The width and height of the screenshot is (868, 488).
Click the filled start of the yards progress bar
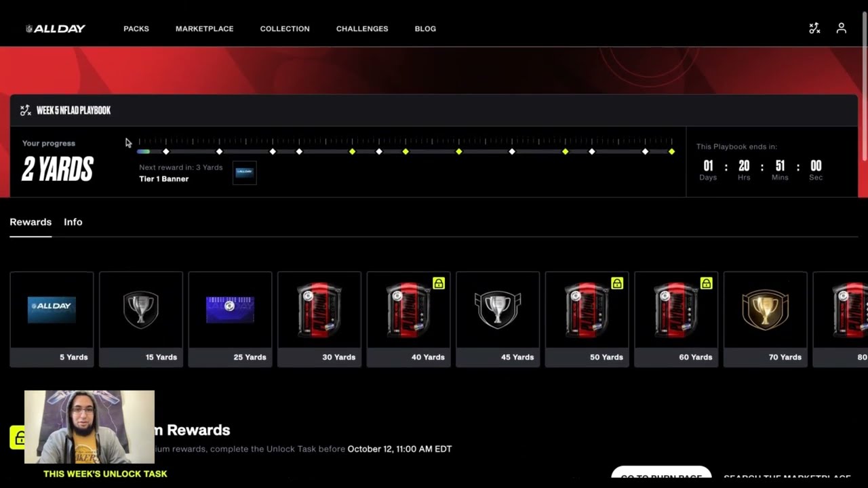143,152
